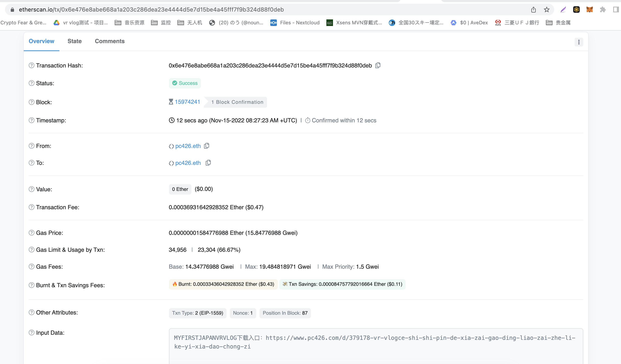621x364 pixels.
Task: Click the Transaction Hash help icon
Action: [32, 65]
